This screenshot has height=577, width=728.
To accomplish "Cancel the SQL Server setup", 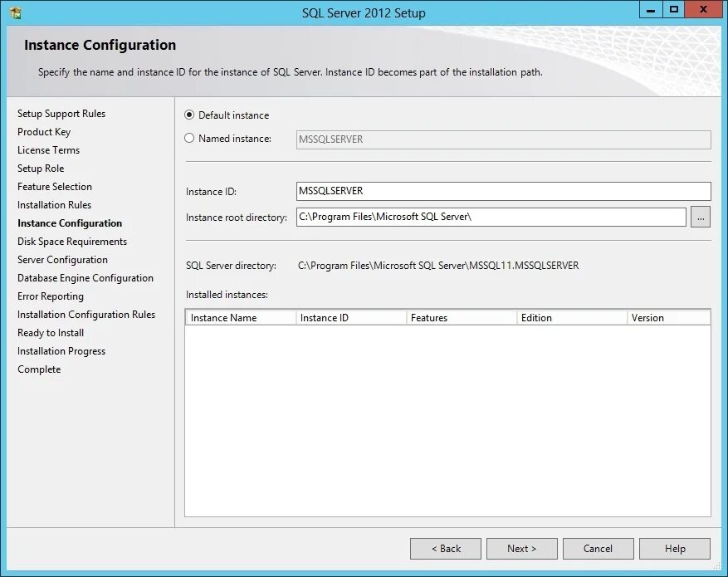I will 598,549.
